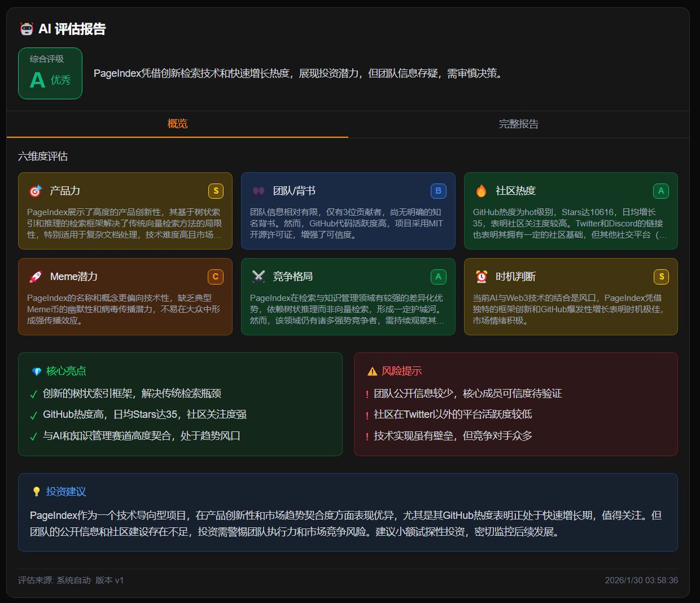Open the 产品力 evaluation card

point(125,211)
